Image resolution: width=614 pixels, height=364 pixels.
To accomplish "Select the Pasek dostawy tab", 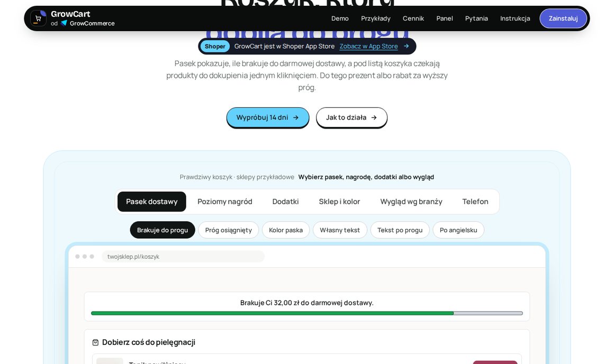I will 151,202.
